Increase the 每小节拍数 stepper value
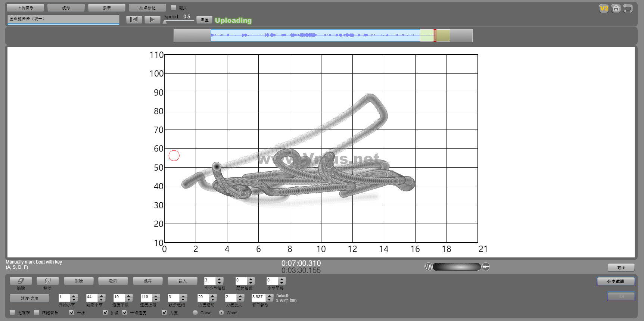Image resolution: width=644 pixels, height=321 pixels. tap(220, 279)
